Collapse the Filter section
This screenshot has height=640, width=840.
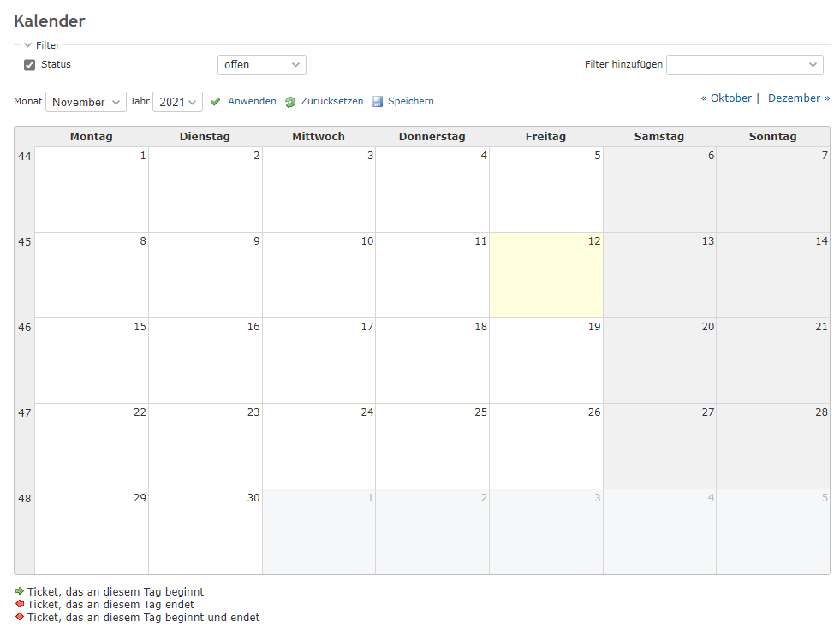click(42, 45)
